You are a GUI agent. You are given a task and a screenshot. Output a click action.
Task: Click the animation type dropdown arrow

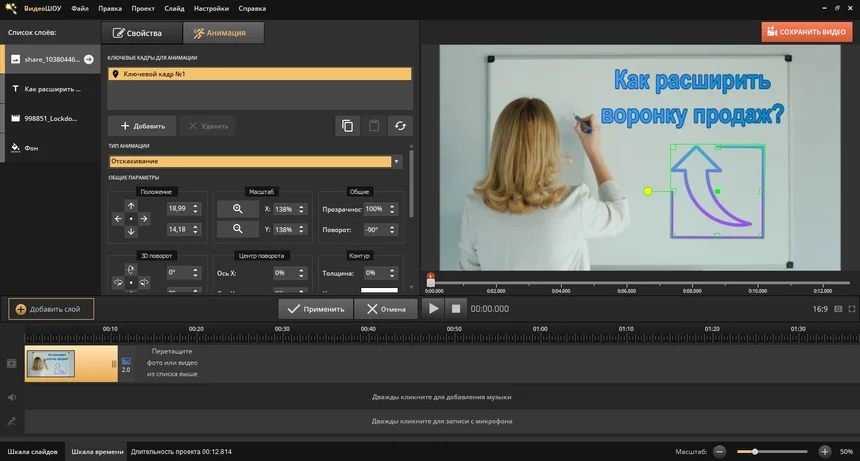click(x=396, y=161)
